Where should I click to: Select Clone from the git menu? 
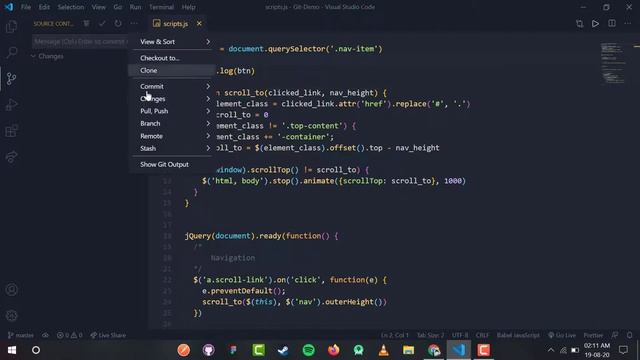click(x=172, y=70)
